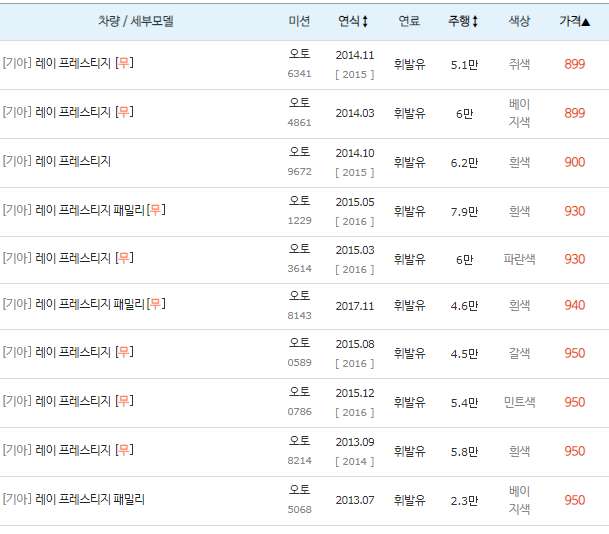Click the 2013.07 year cell
Viewport: 609px width, 534px height.
pos(355,500)
